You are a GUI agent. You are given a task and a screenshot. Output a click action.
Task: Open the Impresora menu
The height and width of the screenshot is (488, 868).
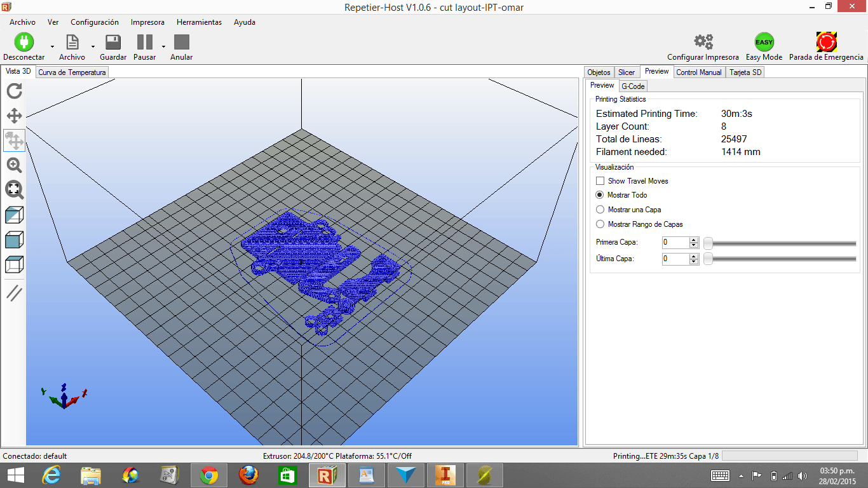[147, 22]
